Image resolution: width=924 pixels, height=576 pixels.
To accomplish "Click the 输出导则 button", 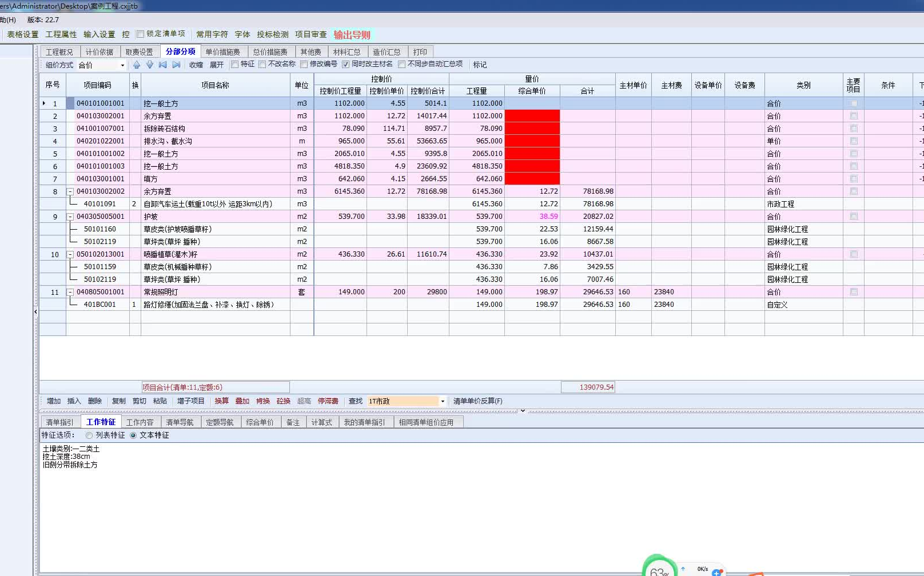I will click(352, 35).
